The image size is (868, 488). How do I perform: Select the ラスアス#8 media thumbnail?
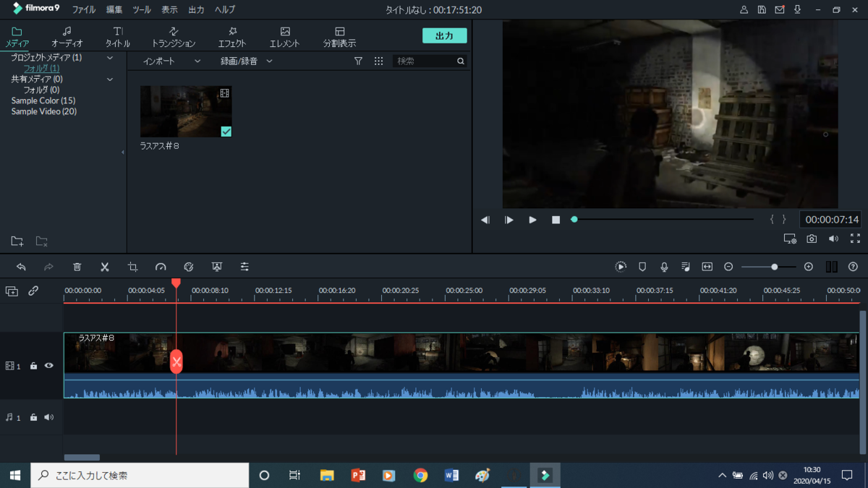[x=186, y=111]
